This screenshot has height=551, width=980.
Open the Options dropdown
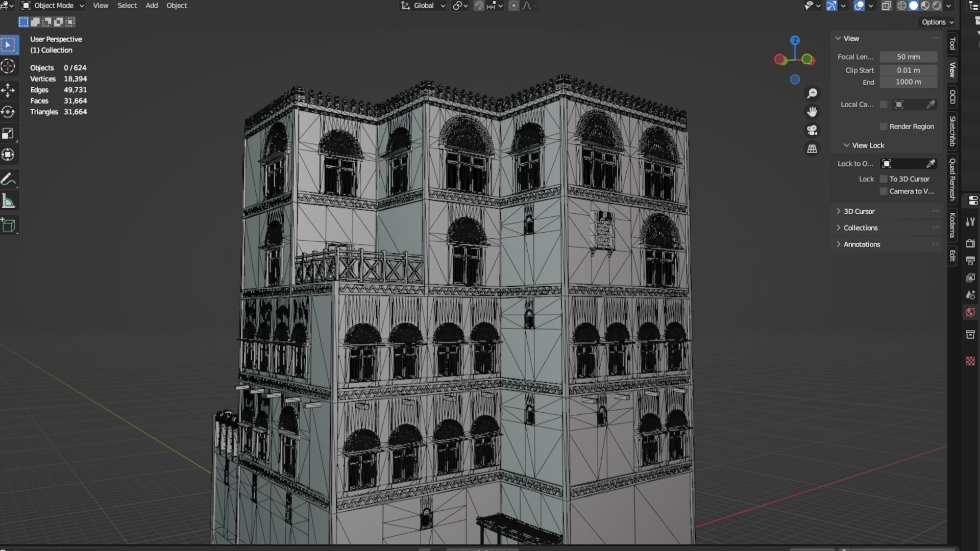pos(938,22)
